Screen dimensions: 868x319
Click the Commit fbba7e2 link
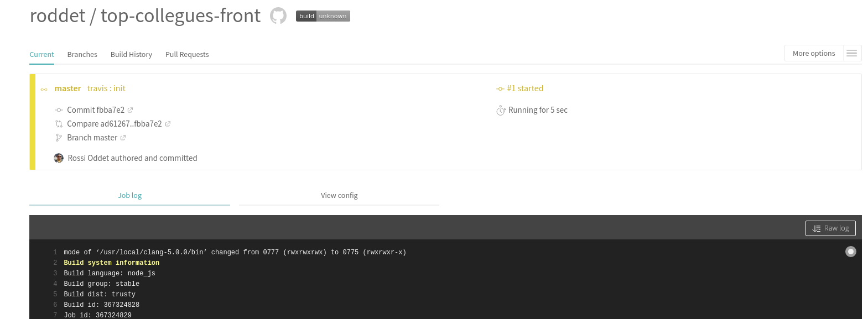pyautogui.click(x=96, y=110)
